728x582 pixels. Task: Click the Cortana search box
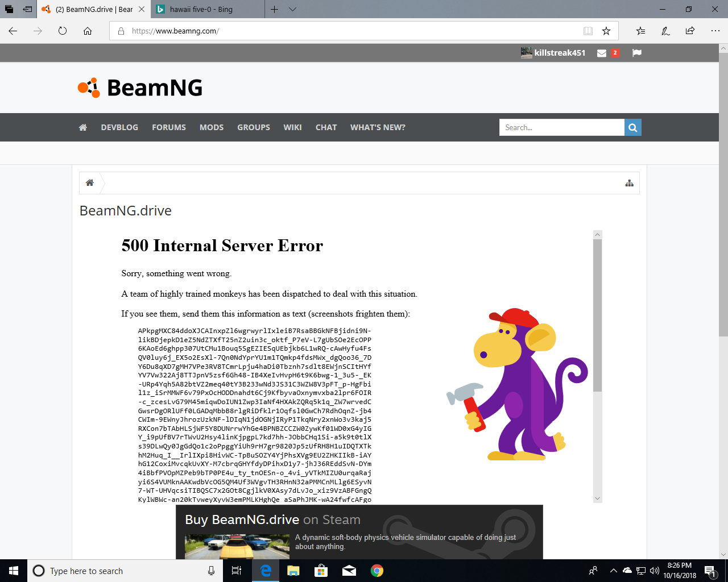click(124, 571)
